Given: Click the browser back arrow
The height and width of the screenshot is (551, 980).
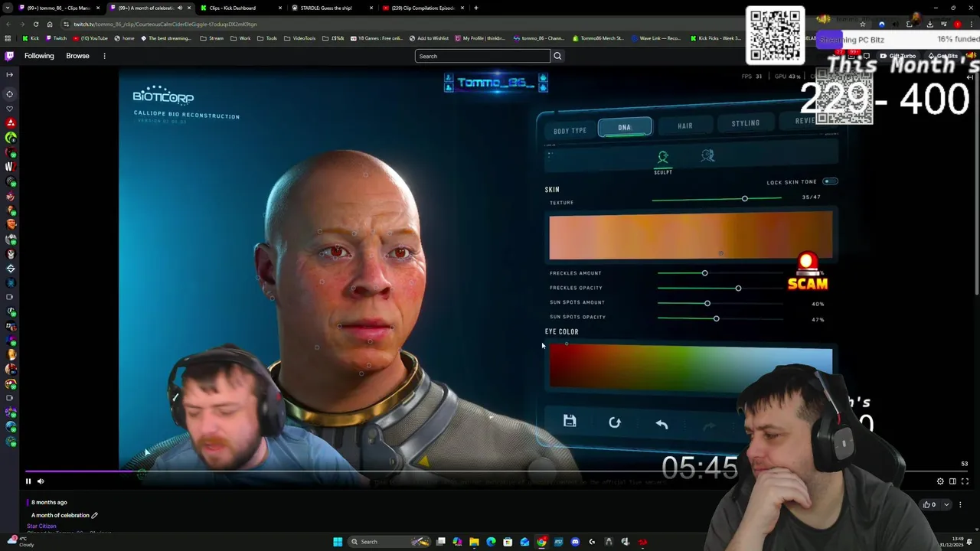Looking at the screenshot, I should point(8,24).
